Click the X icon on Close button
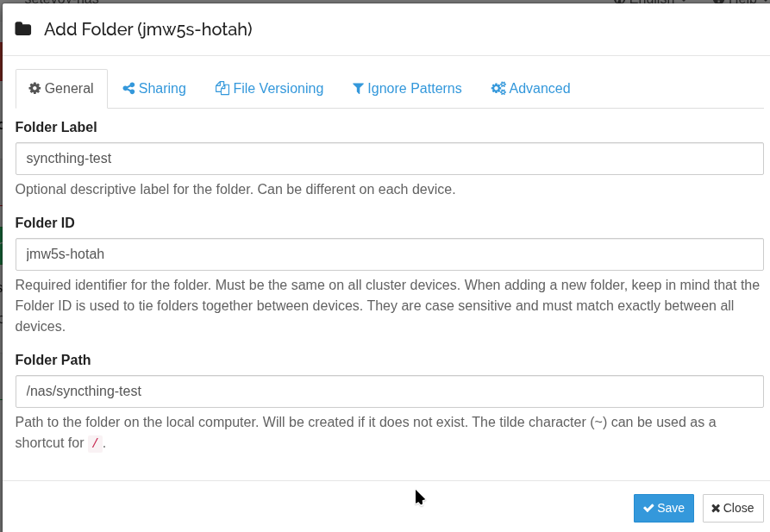This screenshot has width=770, height=532. (x=716, y=509)
